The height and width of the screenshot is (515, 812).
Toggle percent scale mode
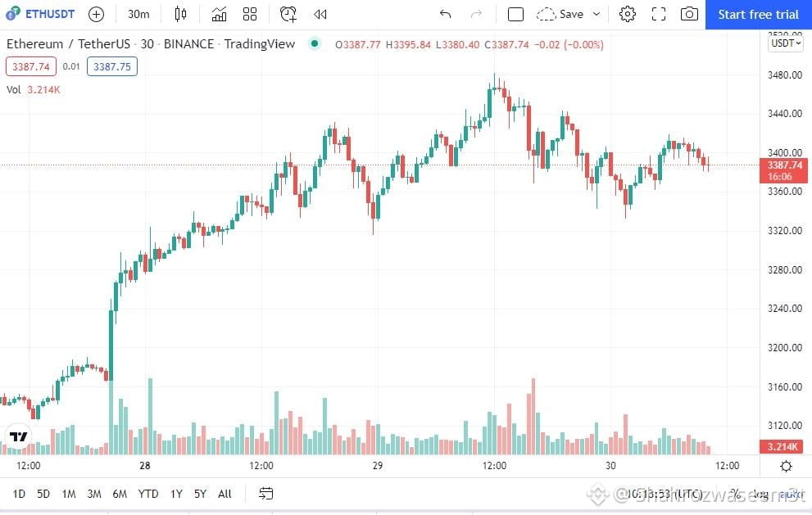[x=735, y=494]
